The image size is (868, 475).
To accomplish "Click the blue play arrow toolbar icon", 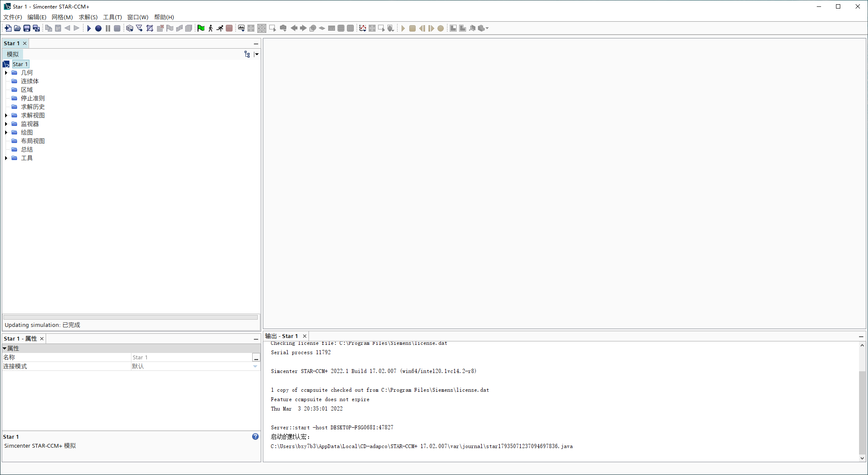I will (89, 28).
